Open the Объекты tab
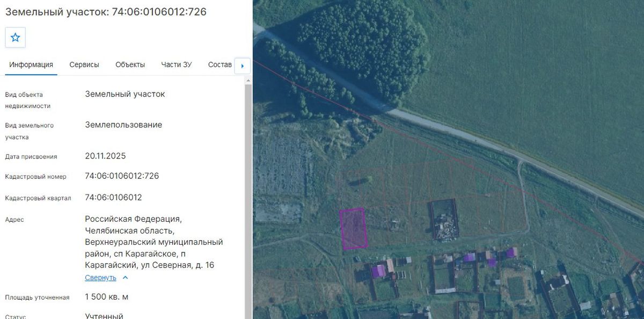 click(130, 65)
